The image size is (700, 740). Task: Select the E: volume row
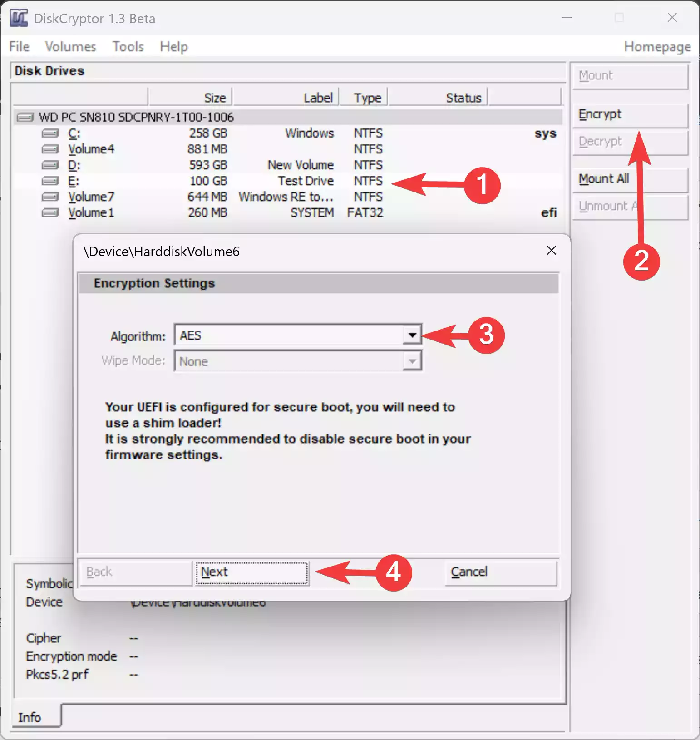click(288, 181)
